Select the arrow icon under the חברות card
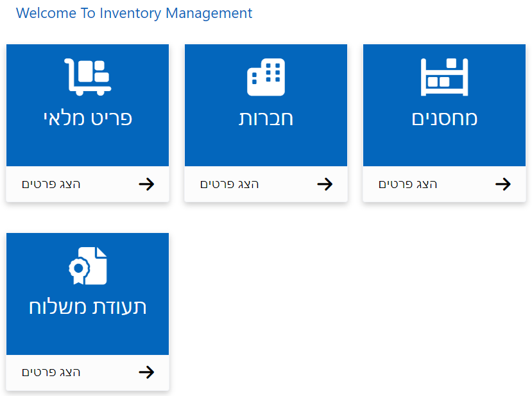The height and width of the screenshot is (396, 532). 325,184
